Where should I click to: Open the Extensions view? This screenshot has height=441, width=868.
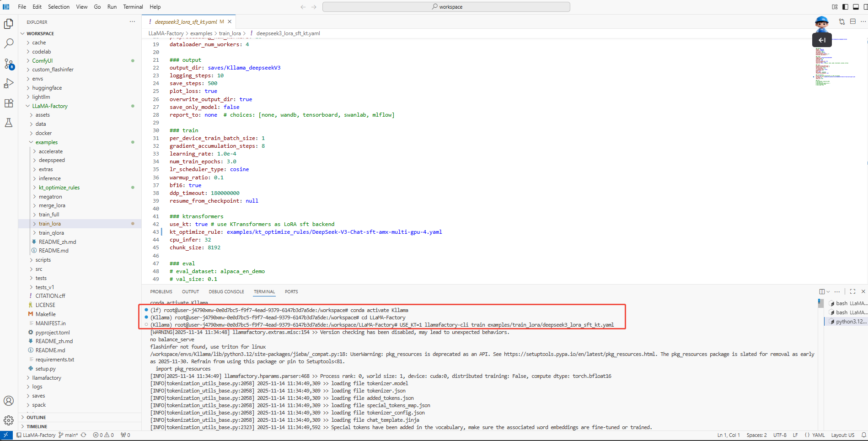click(x=9, y=103)
